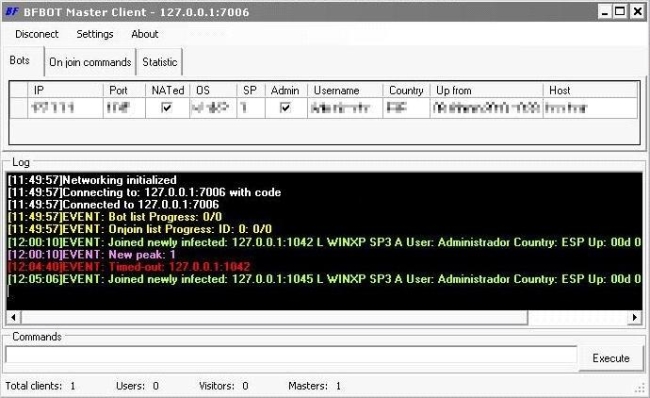Viewport: 650px width, 398px height.
Task: Click log scrollbar left arrow
Action: coord(13,318)
